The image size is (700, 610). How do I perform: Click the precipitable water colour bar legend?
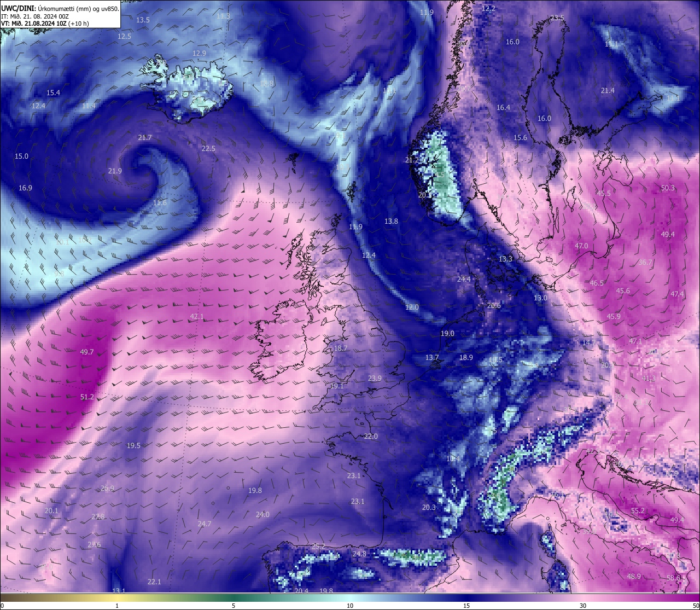(x=350, y=597)
